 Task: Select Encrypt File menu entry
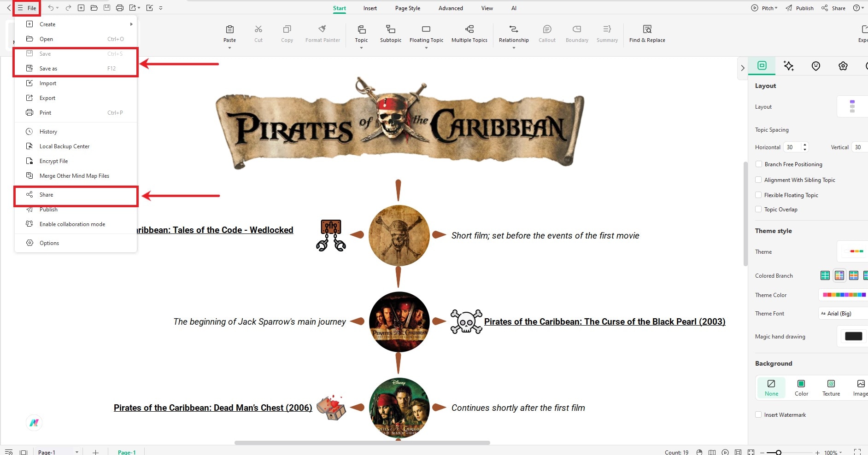click(76, 161)
